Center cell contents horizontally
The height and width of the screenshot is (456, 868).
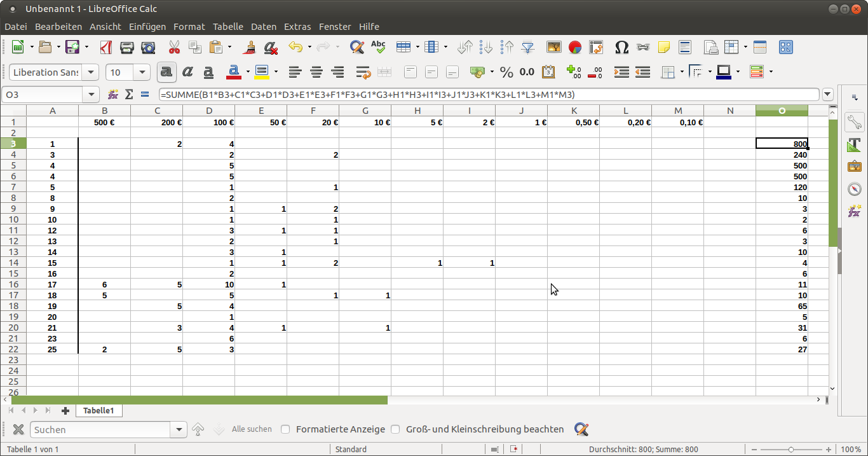point(316,72)
